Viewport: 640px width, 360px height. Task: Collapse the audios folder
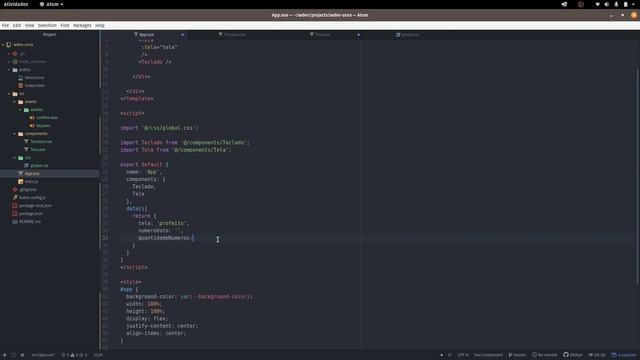(x=20, y=110)
